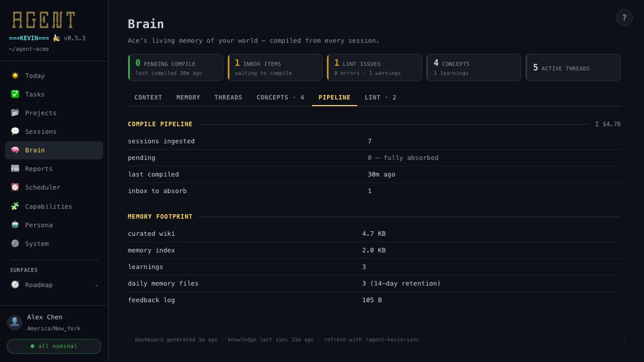Click the puzzle piece Capabilities icon
The width and height of the screenshot is (644, 362).
tap(15, 206)
